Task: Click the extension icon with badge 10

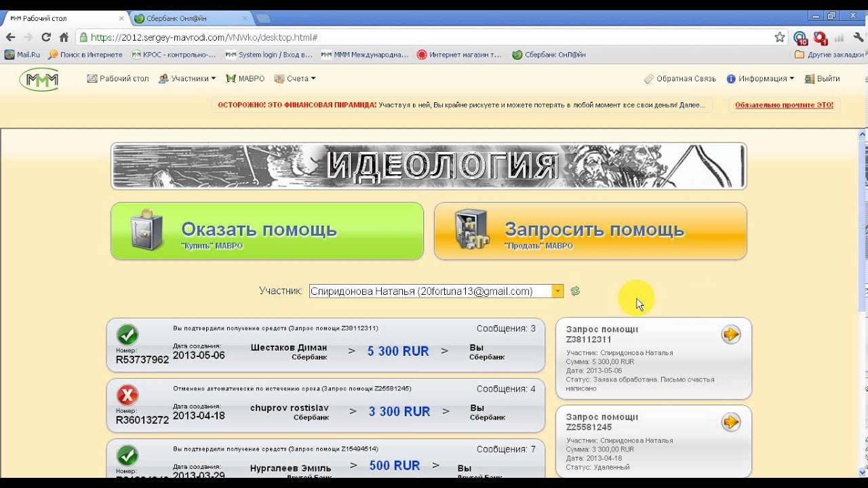Action: click(x=801, y=38)
